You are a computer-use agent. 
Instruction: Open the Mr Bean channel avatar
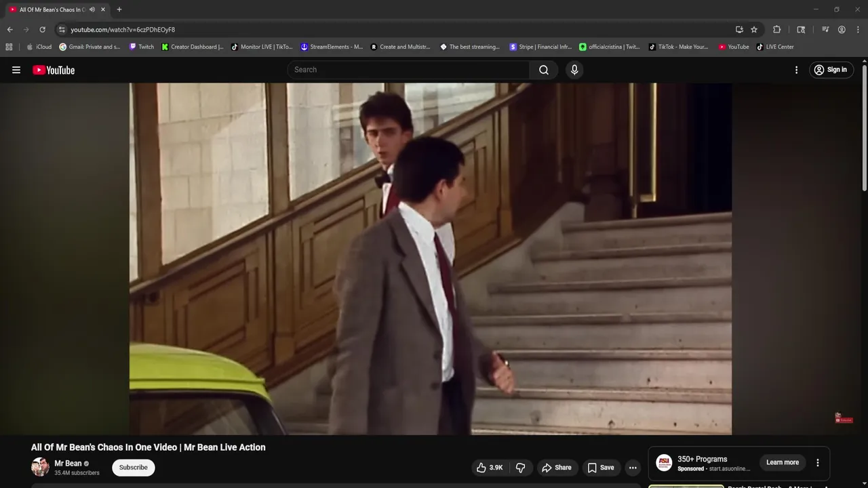(40, 467)
